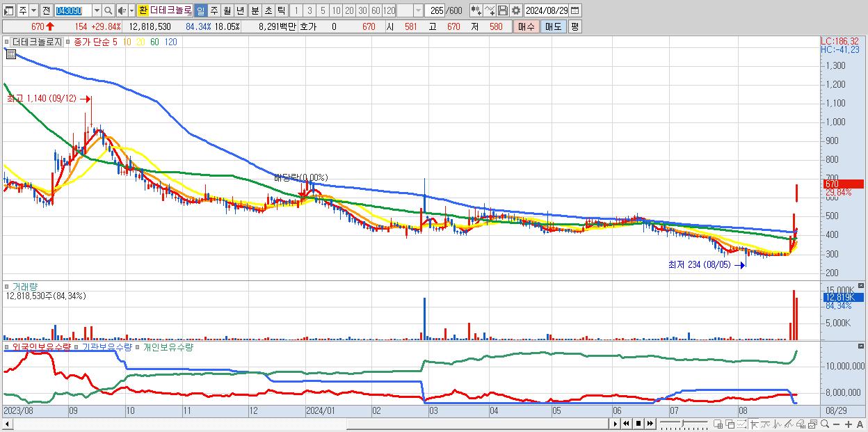Click the chart layout icon at top-left
Image resolution: width=868 pixels, height=432 pixels.
tap(8, 10)
